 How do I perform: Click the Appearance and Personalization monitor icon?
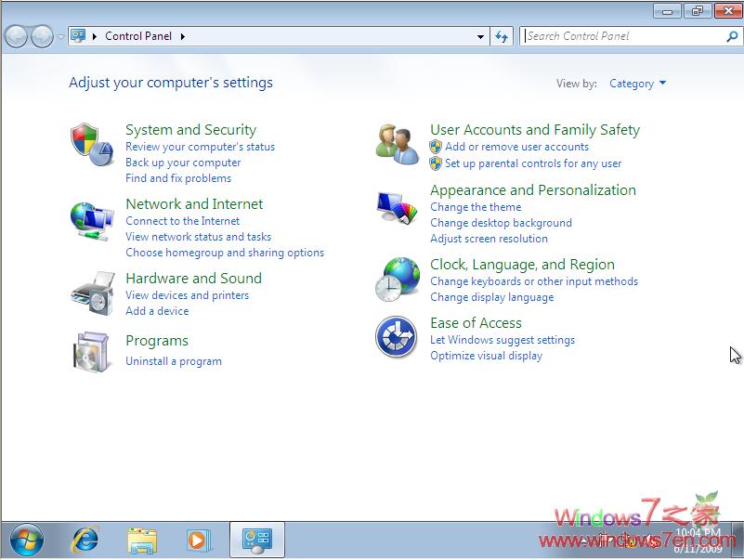point(398,206)
